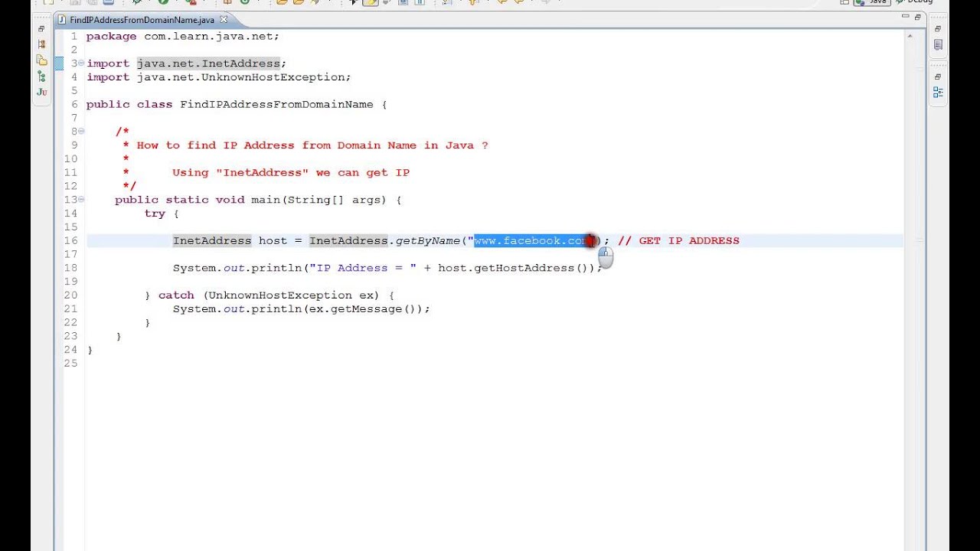Collapse the comment fold at line 8
This screenshot has width=980, height=551.
[81, 132]
